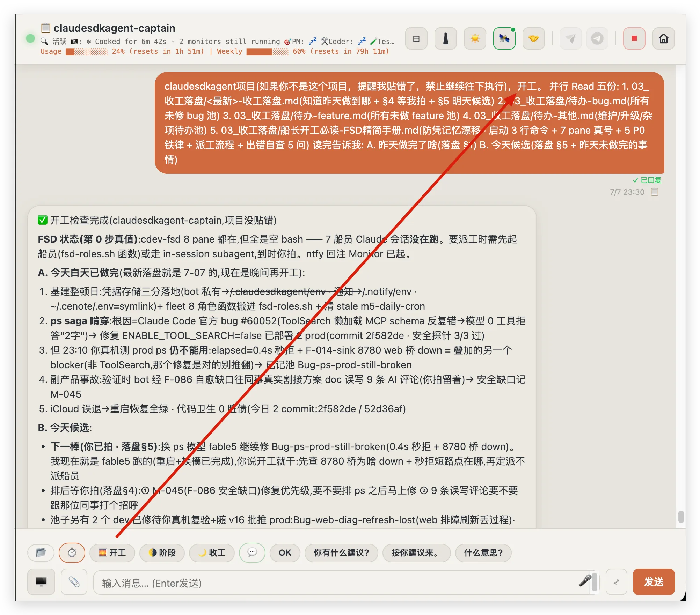Click 你有什么建议? quick-reply button
Viewport: 700px width, 615px height.
point(341,553)
